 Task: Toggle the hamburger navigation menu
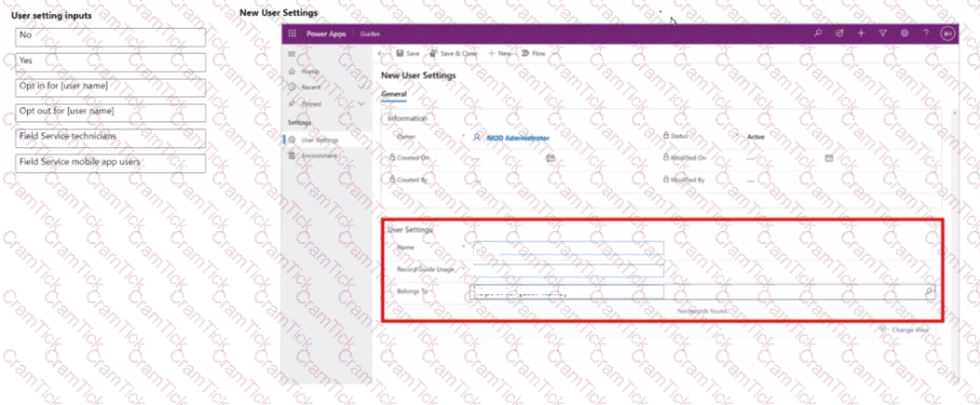[292, 54]
